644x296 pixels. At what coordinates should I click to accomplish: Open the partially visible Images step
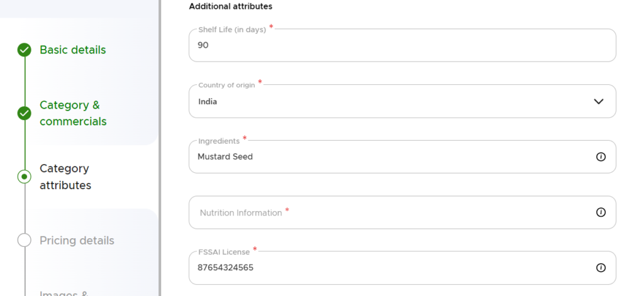coord(63,292)
